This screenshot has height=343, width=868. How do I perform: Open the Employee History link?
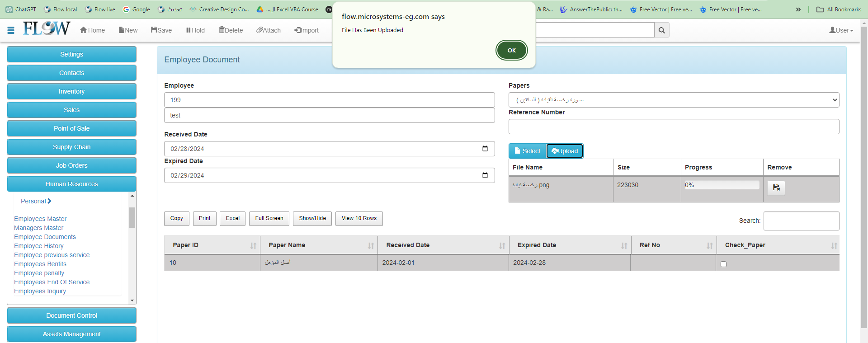[39, 246]
